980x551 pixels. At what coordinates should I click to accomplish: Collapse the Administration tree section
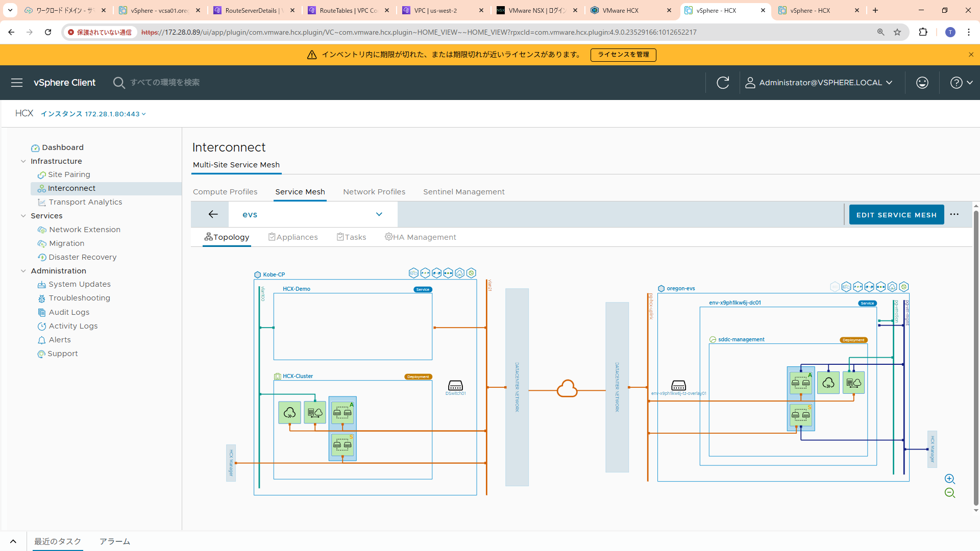tap(23, 271)
